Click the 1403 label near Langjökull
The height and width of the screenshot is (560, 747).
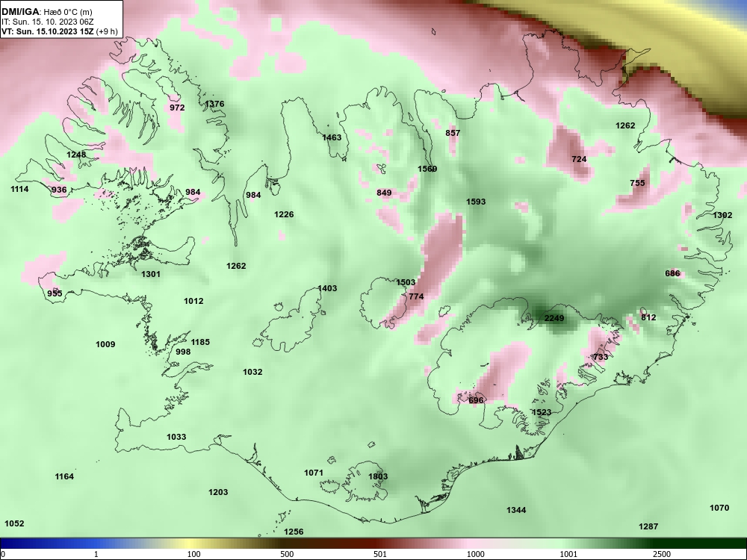(327, 288)
